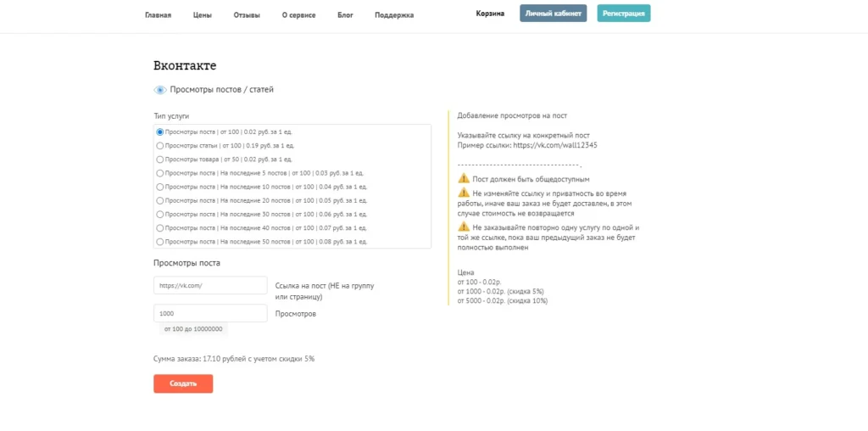Click the Регистрация button
Screen dimensions: 868x431
point(624,14)
